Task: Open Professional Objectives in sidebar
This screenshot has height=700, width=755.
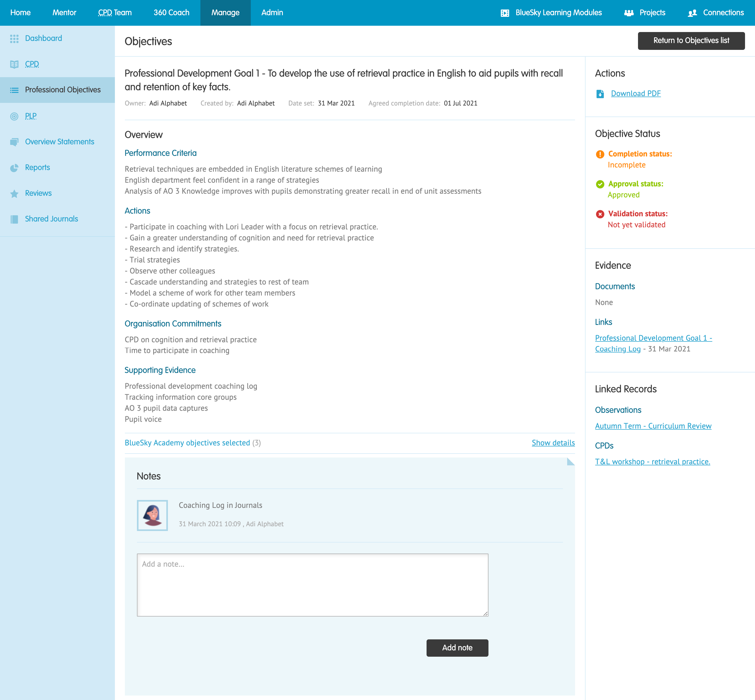Action: 63,90
